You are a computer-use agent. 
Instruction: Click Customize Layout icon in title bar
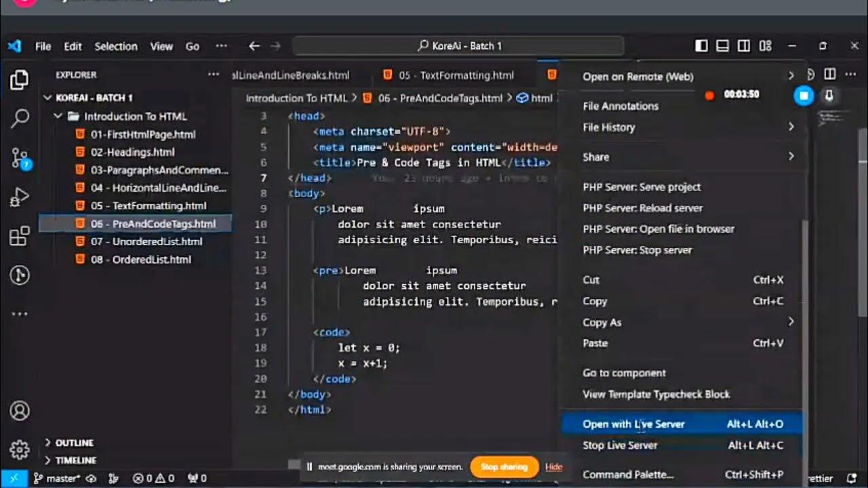(766, 46)
